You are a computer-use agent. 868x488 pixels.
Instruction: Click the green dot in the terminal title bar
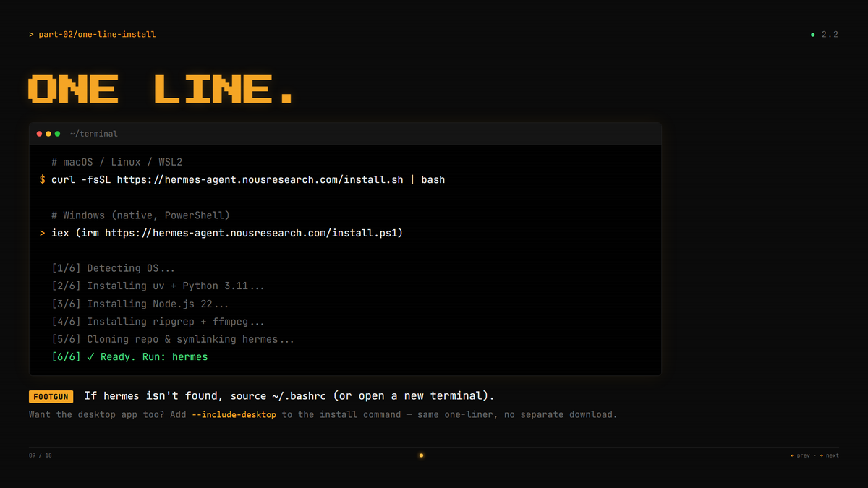point(57,134)
